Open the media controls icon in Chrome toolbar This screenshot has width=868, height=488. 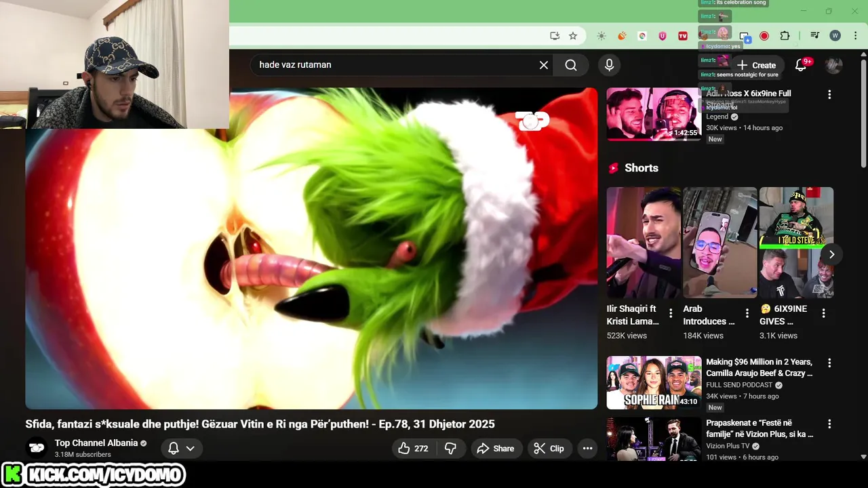pos(815,36)
